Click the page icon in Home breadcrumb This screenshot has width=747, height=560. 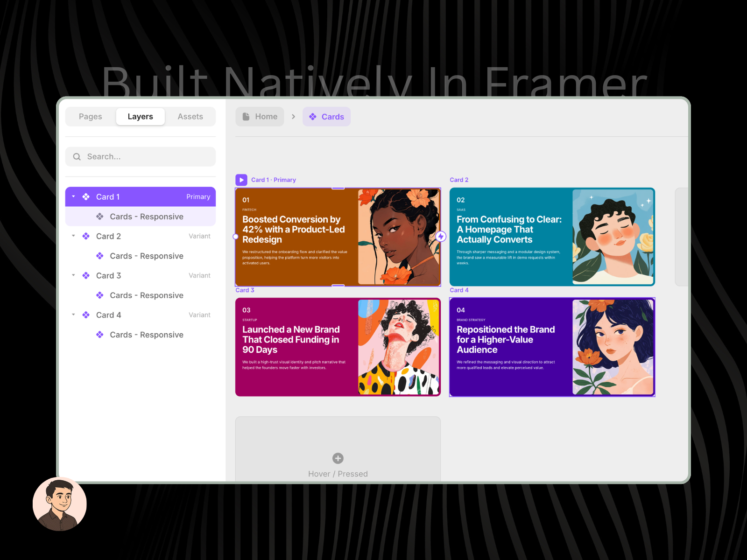(x=246, y=117)
